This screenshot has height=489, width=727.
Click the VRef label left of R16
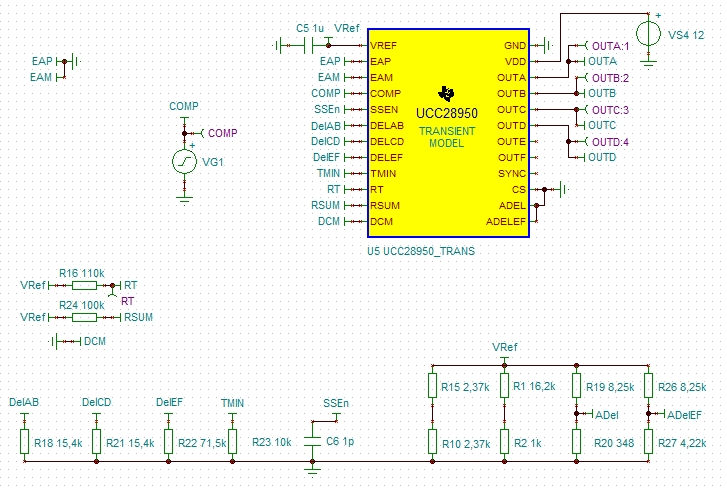point(33,286)
